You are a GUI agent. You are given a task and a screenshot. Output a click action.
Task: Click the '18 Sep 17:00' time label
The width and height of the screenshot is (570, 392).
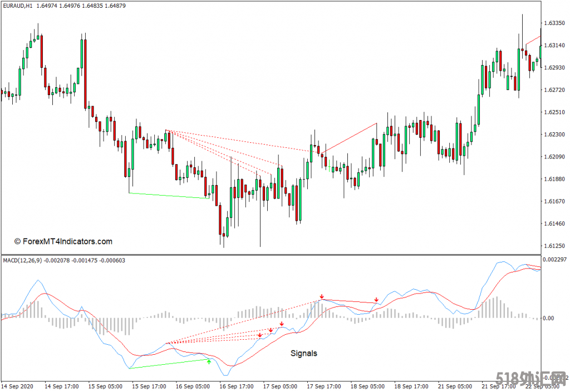(411, 386)
